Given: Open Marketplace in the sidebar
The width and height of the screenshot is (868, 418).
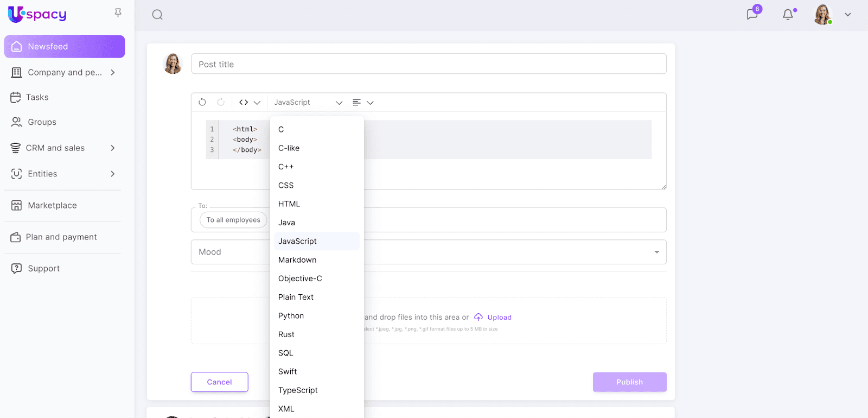Looking at the screenshot, I should click(x=52, y=205).
